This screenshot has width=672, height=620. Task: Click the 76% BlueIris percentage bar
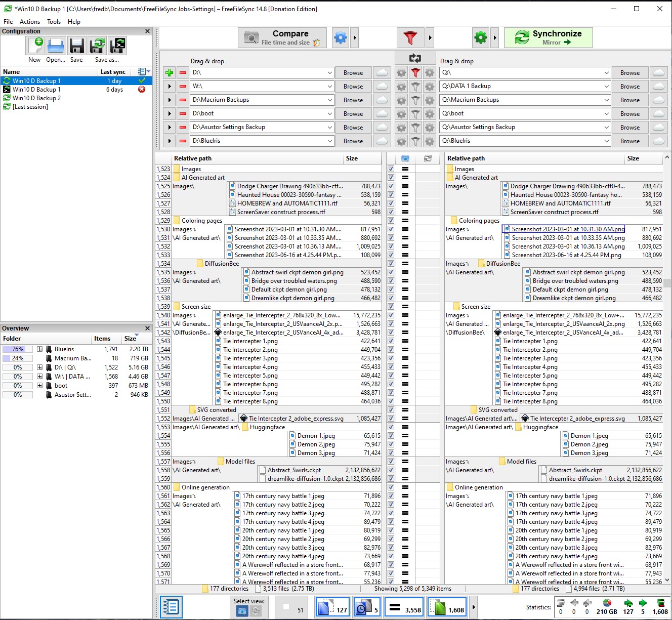17,349
